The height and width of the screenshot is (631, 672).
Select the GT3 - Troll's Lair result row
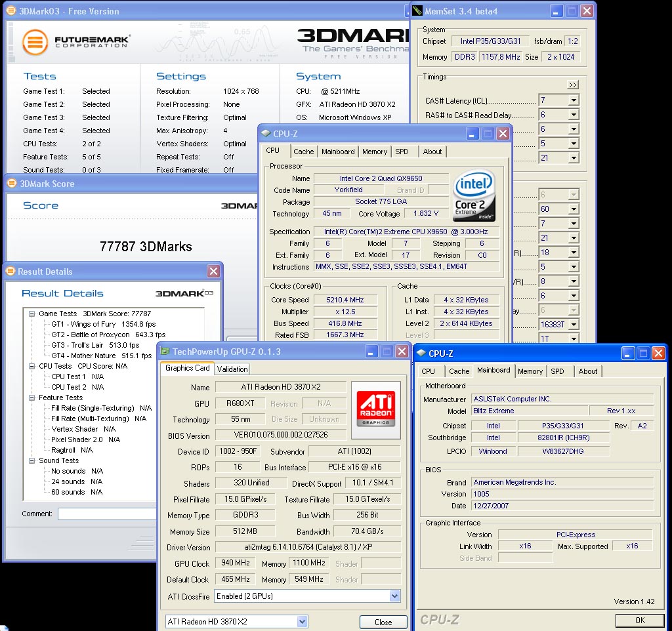click(95, 345)
